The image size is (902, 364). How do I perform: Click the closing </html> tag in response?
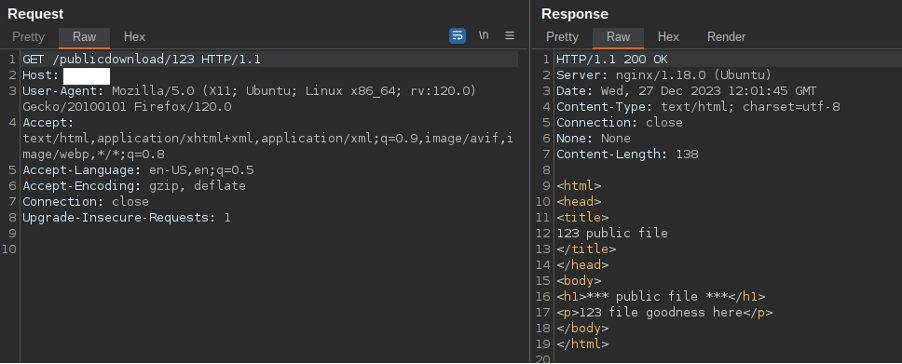[x=582, y=344]
